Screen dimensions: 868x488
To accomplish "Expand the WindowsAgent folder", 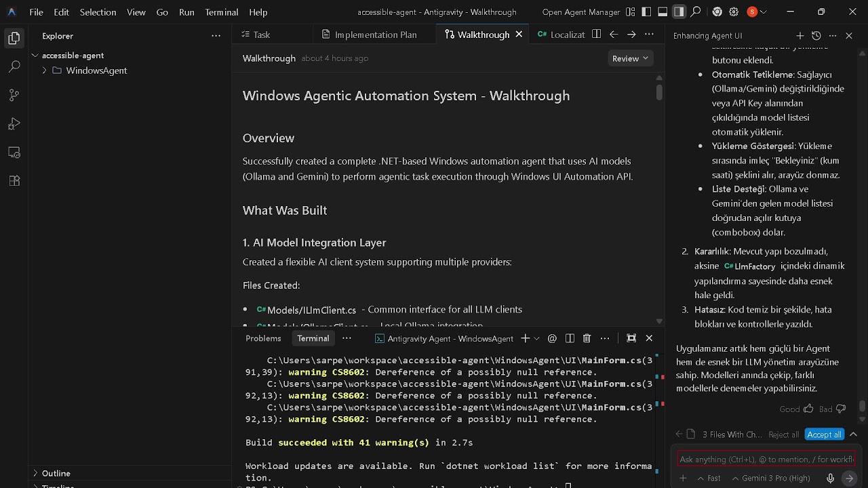I will pyautogui.click(x=44, y=70).
